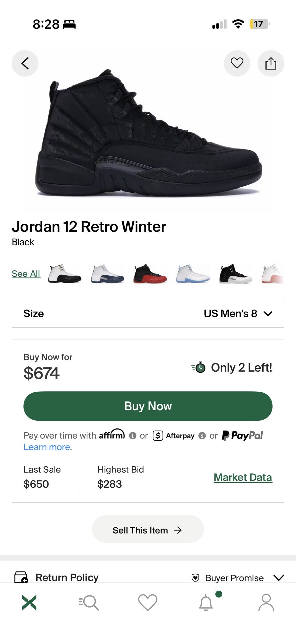Select the black and red Jordan 12 thumbnail
The width and height of the screenshot is (296, 644).
tap(150, 274)
